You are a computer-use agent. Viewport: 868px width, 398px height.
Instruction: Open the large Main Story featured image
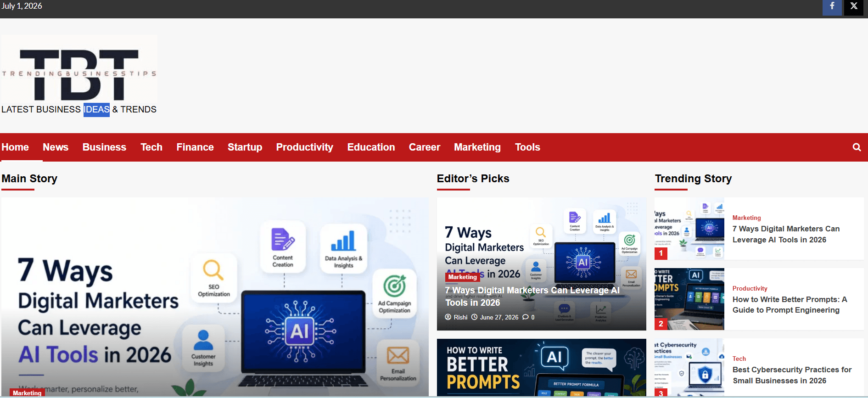point(215,297)
